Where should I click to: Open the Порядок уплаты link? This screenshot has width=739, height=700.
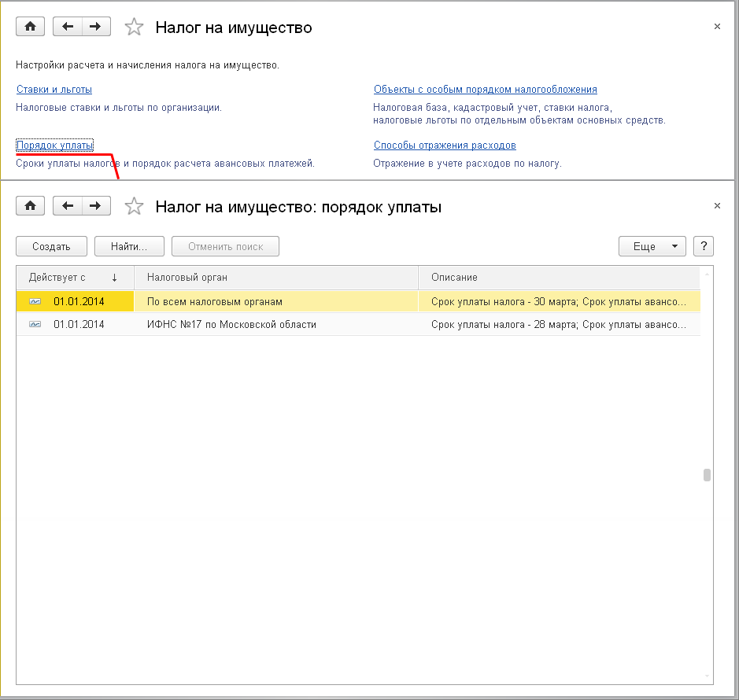click(54, 146)
